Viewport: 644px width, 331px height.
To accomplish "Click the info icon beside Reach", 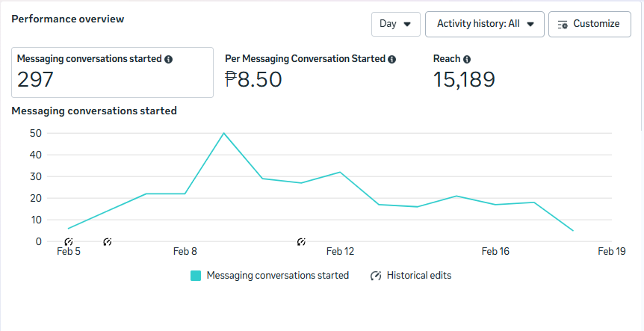I will (x=467, y=59).
